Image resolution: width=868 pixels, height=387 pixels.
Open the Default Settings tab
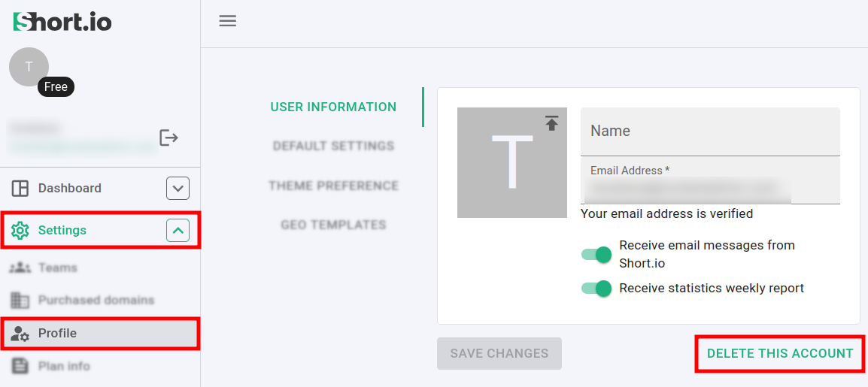pyautogui.click(x=333, y=146)
